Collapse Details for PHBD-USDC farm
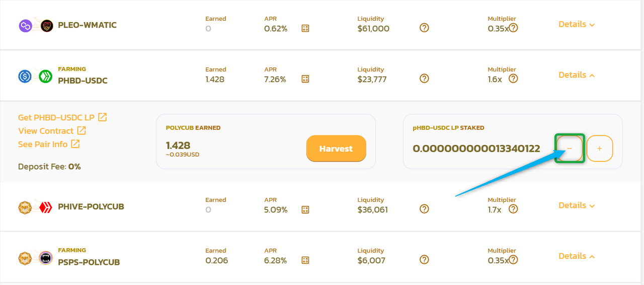This screenshot has width=644, height=285. pyautogui.click(x=577, y=75)
